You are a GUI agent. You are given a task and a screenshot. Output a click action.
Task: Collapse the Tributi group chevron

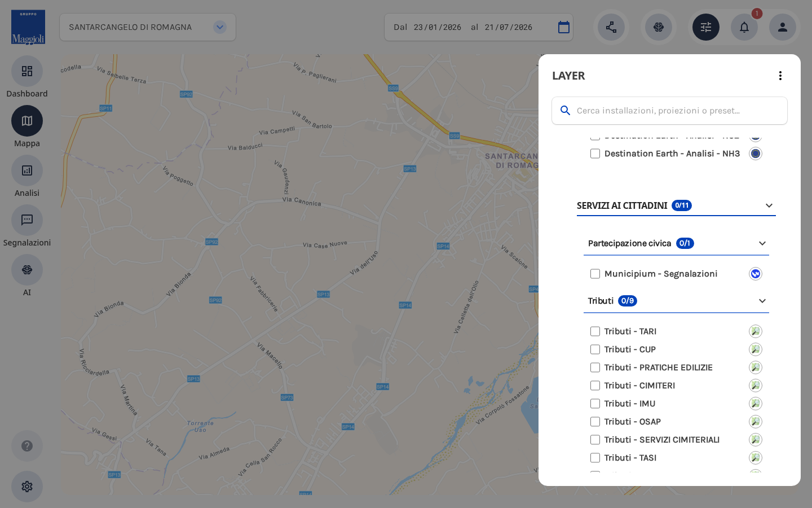tap(762, 301)
